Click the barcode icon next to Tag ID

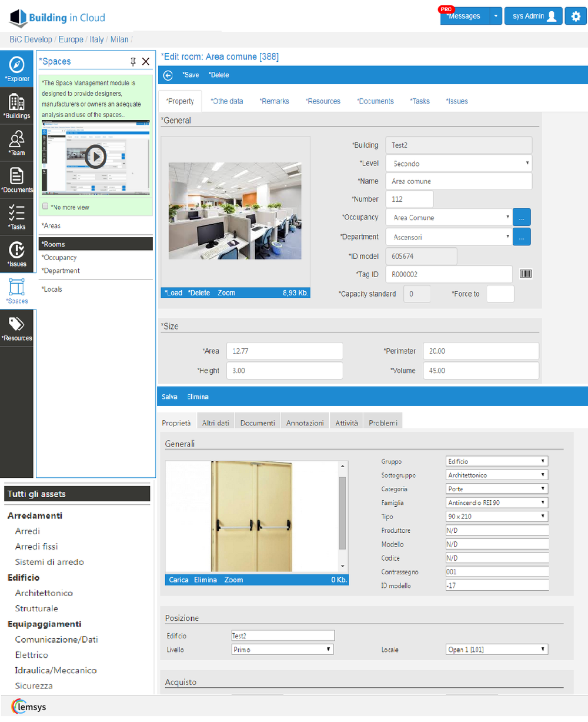526,274
